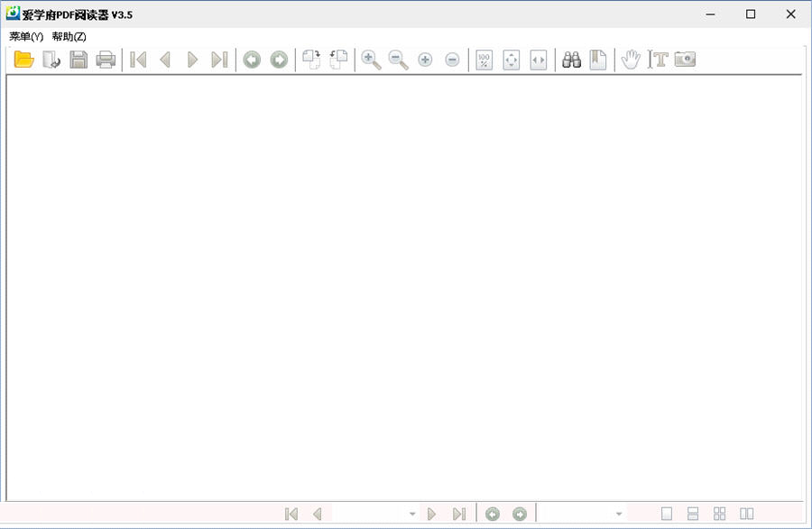Image resolution: width=812 pixels, height=529 pixels.
Task: Click the open file folder icon
Action: tap(23, 60)
